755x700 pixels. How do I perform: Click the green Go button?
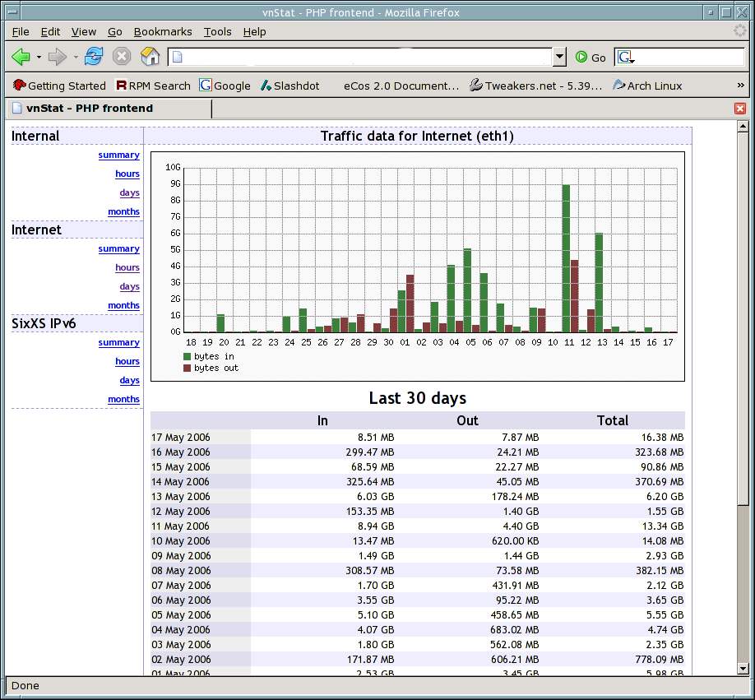point(591,58)
